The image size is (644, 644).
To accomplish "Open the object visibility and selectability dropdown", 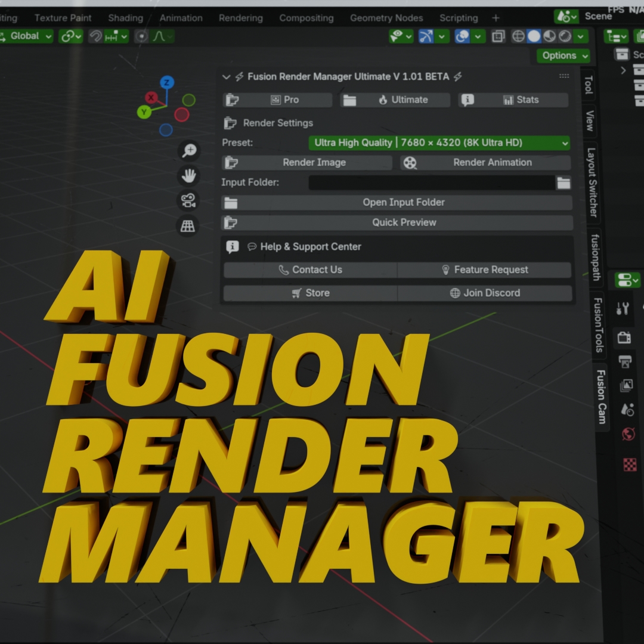I will (x=401, y=36).
